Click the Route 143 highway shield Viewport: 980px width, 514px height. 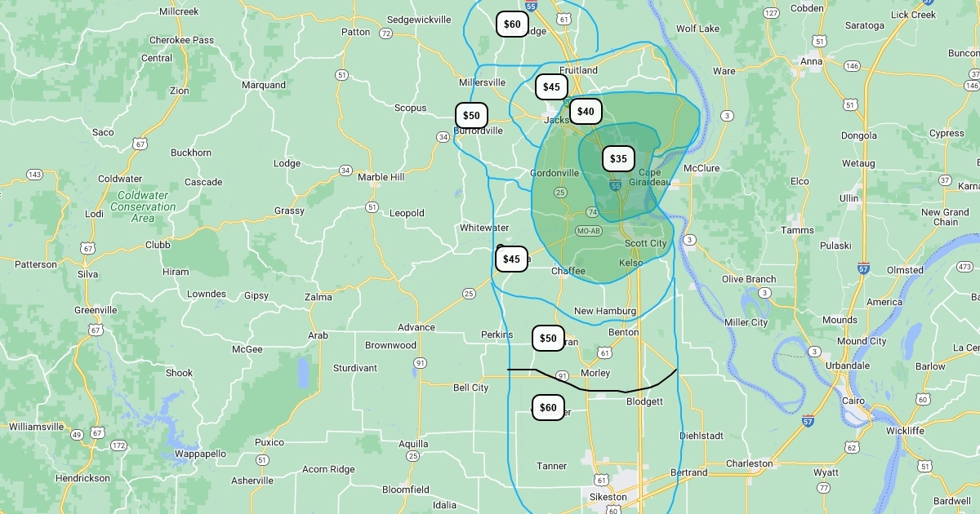tap(34, 175)
